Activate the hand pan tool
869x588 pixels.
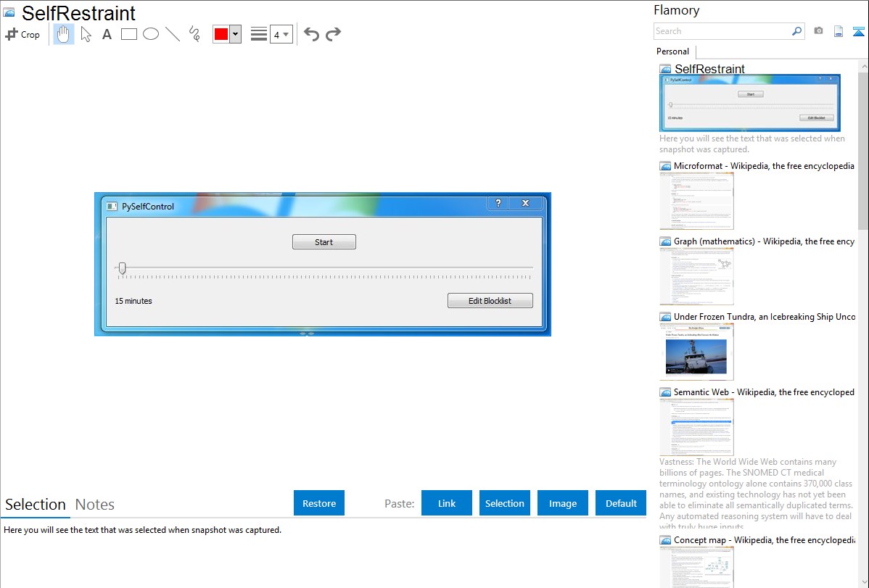click(x=64, y=34)
